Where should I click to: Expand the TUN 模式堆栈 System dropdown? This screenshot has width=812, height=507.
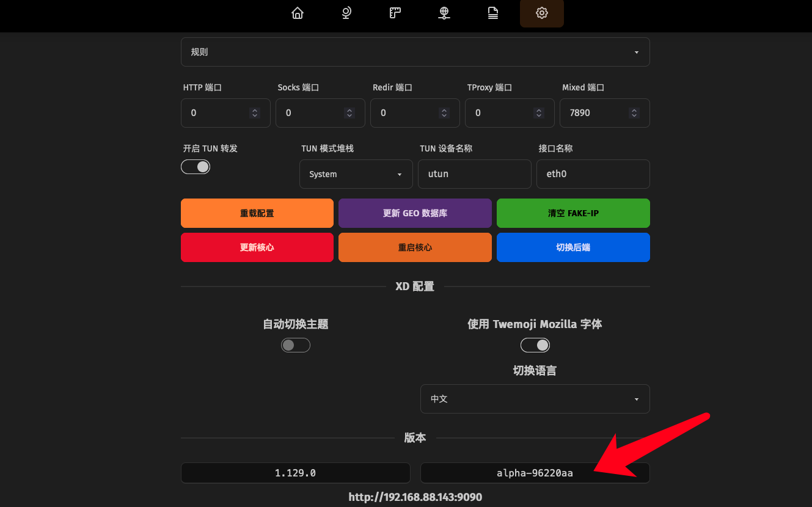click(356, 174)
